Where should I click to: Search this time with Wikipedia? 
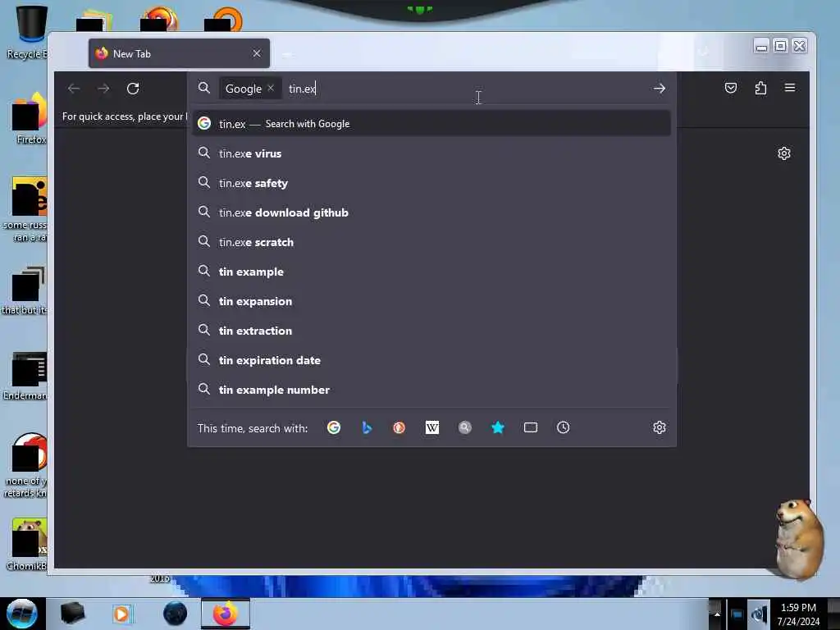tap(431, 427)
